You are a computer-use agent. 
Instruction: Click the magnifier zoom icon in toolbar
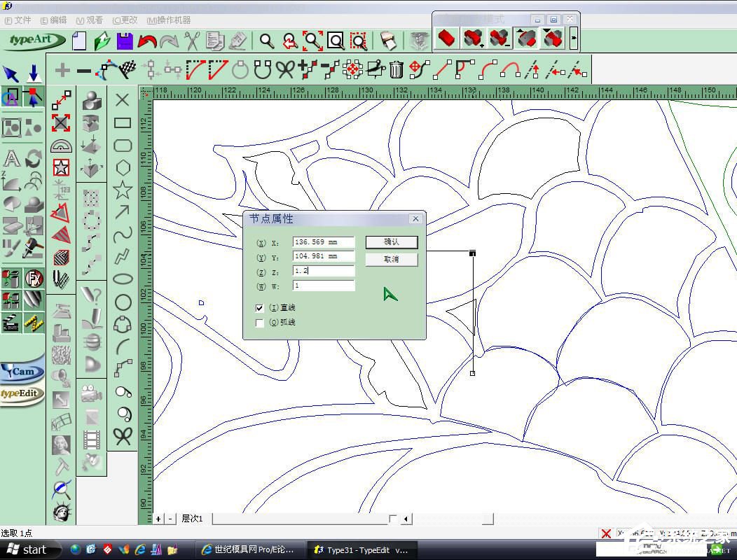[x=266, y=41]
